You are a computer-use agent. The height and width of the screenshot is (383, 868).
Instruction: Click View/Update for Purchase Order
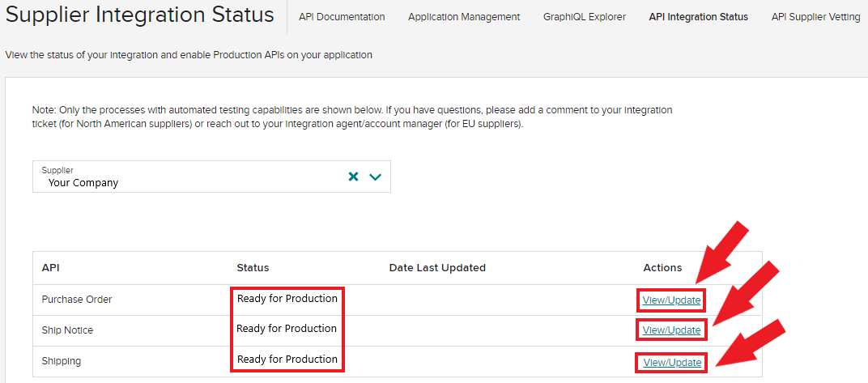click(671, 300)
